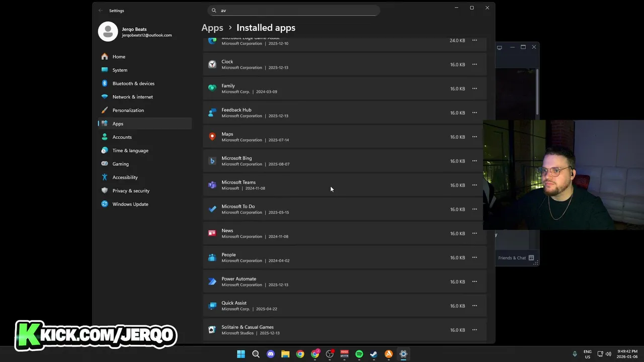
Task: Click the Windows Update sync icon
Action: point(105,204)
